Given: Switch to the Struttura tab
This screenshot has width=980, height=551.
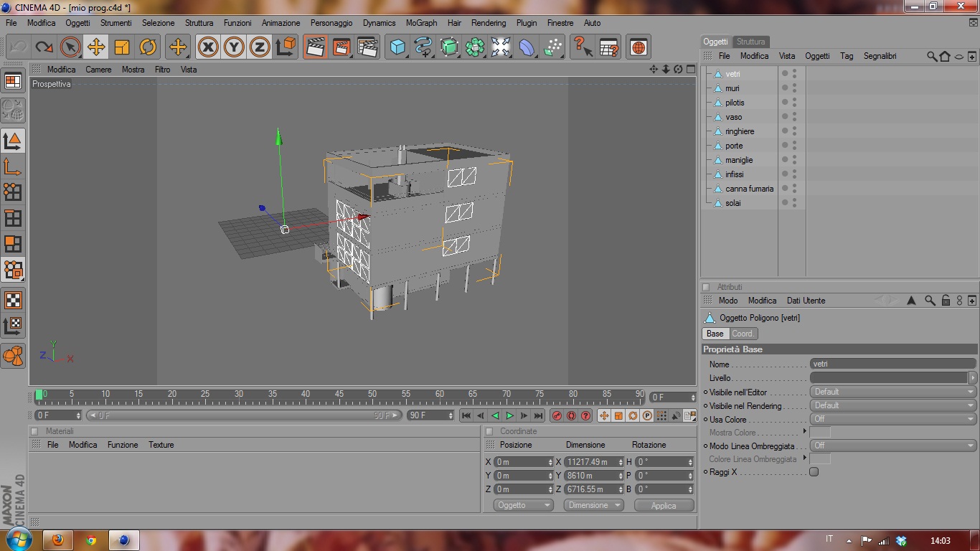Looking at the screenshot, I should point(750,42).
